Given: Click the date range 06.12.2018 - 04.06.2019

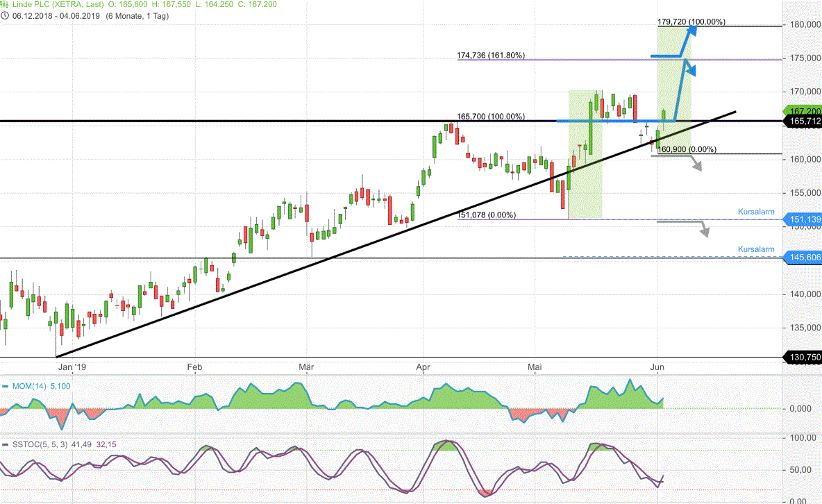Looking at the screenshot, I should click(56, 16).
